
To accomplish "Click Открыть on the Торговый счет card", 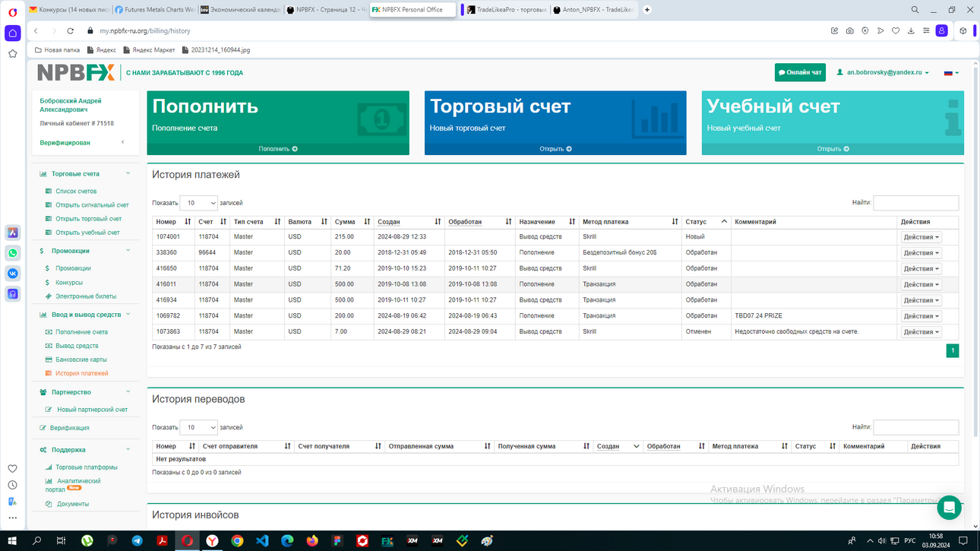I will [555, 149].
